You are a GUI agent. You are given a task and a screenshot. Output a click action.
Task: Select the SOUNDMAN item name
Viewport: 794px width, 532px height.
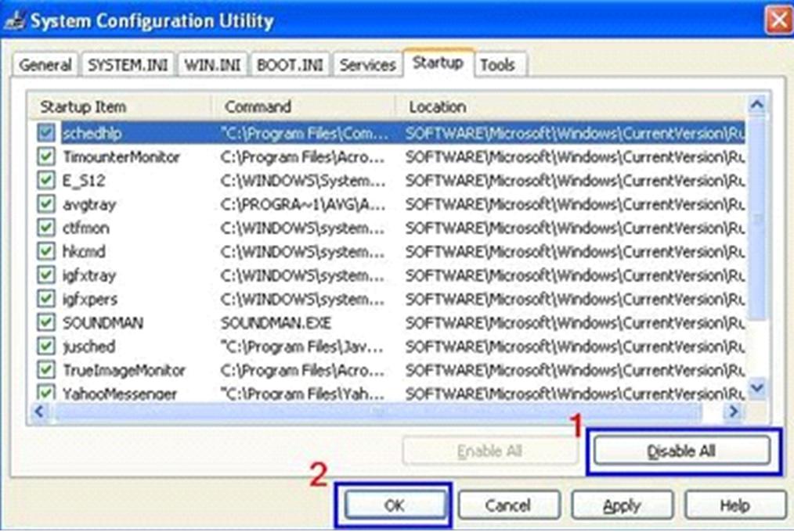pyautogui.click(x=103, y=322)
